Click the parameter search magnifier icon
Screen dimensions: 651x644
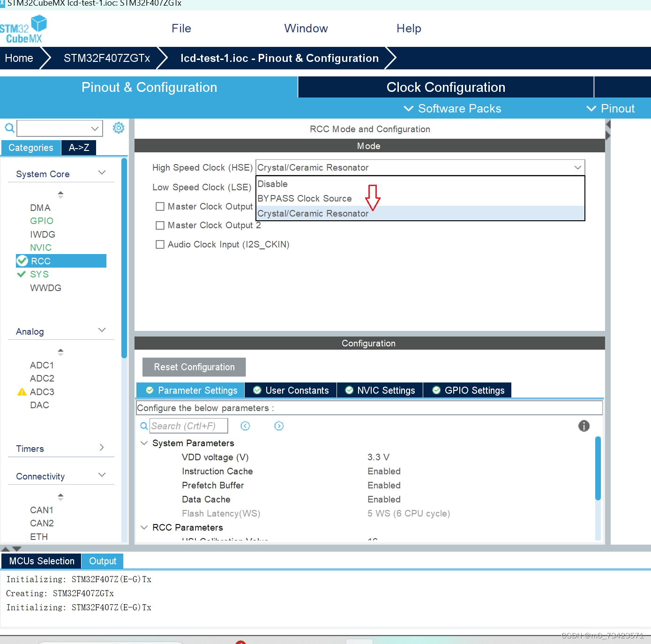coord(144,426)
